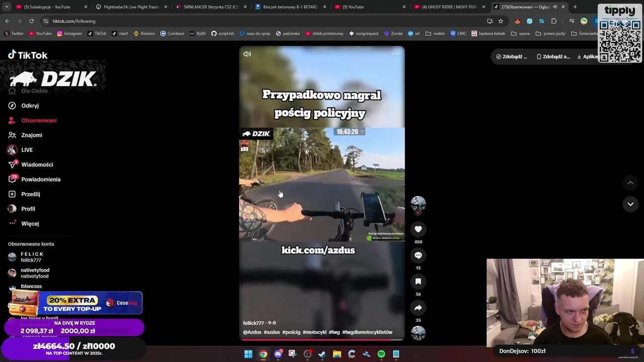The height and width of the screenshot is (362, 644).
Task: Click the second Zdobądź a... button
Action: coord(552,57)
